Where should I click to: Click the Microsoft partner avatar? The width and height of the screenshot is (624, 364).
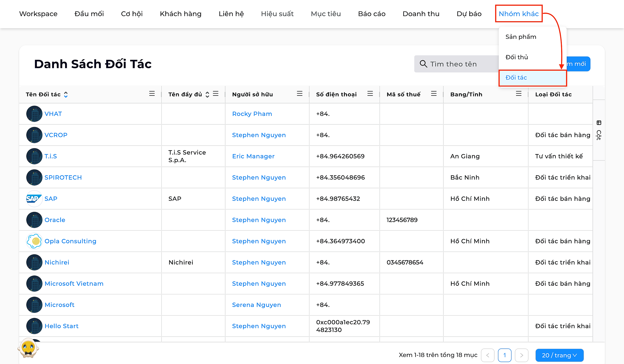[34, 305]
